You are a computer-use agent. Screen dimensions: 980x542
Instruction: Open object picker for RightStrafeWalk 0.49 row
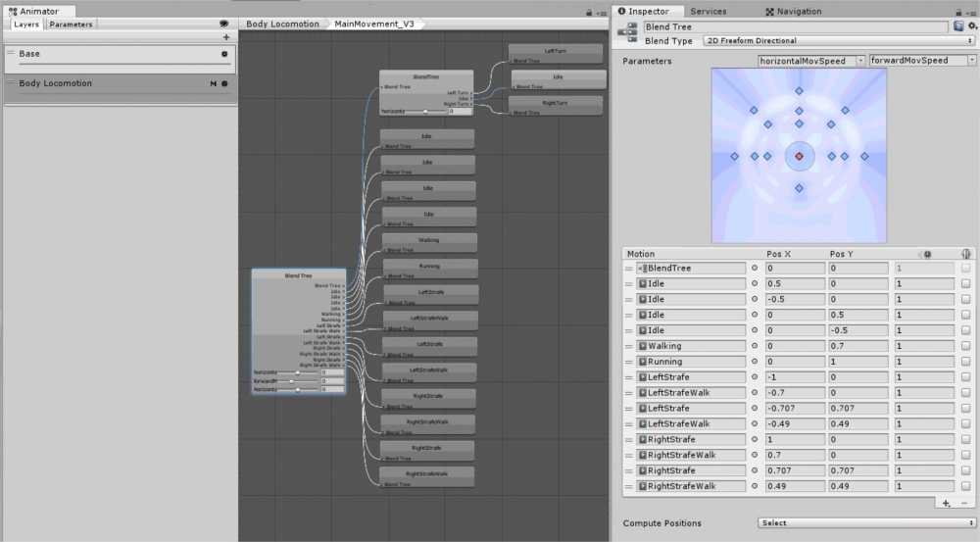point(755,486)
